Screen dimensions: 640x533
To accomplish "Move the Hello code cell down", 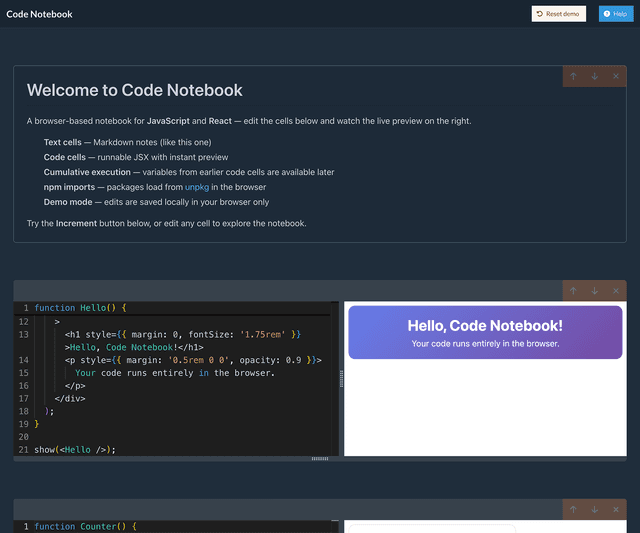I will [594, 291].
